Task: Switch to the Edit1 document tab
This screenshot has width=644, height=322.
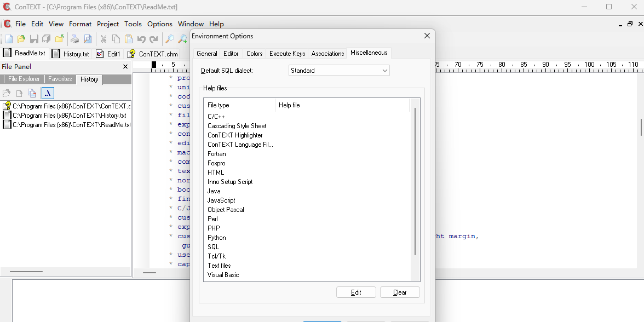Action: pos(108,54)
